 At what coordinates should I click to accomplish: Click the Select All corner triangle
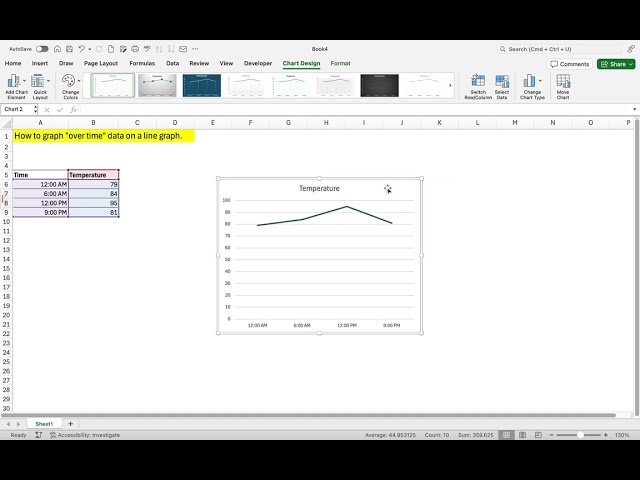pos(6,123)
